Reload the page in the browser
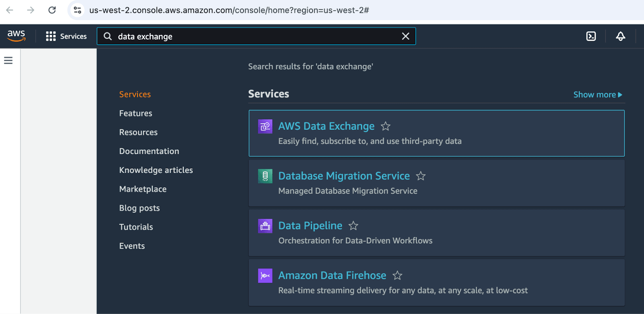644x314 pixels. point(52,10)
